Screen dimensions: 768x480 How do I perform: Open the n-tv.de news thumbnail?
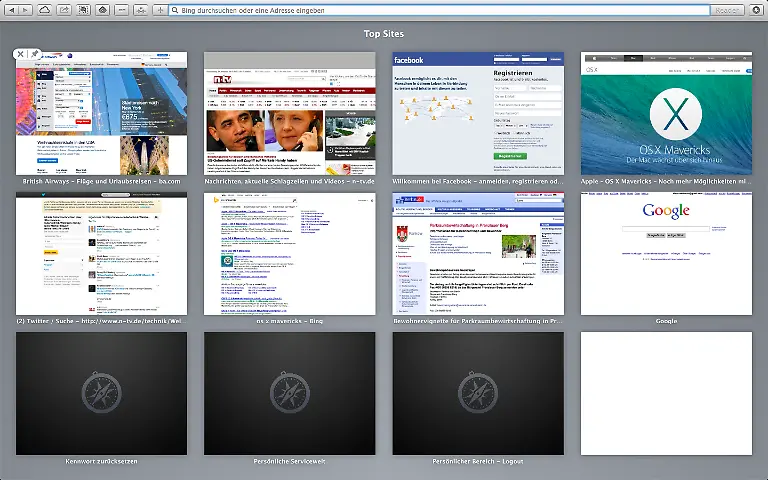[x=289, y=114]
